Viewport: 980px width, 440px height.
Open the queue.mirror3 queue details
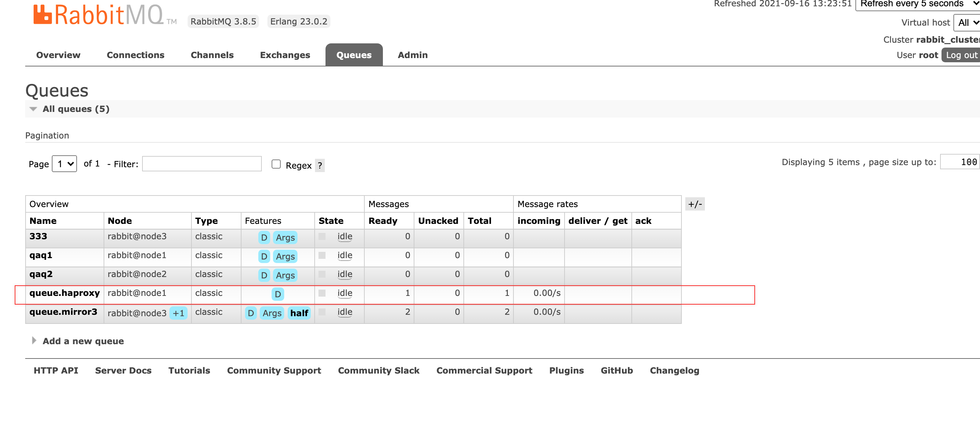point(63,312)
